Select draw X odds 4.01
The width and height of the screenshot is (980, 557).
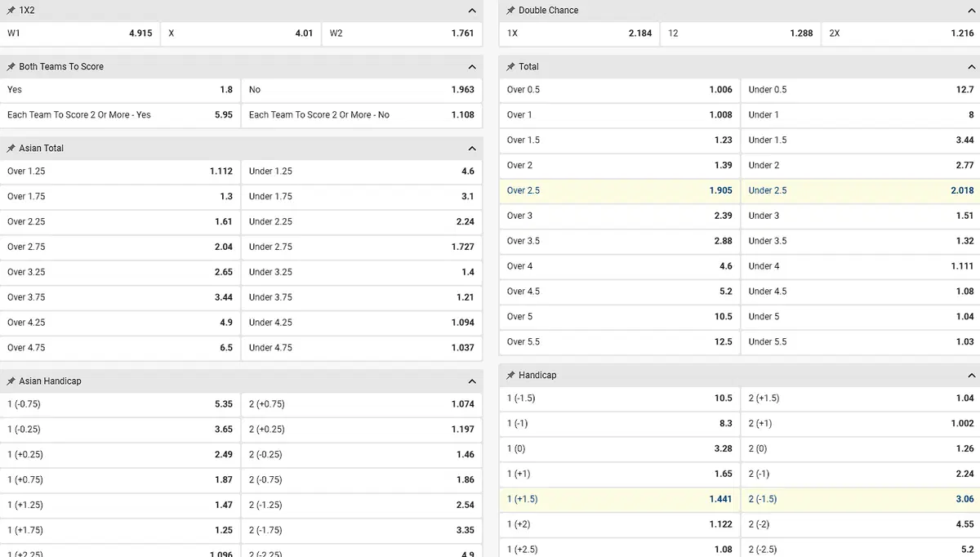point(241,33)
